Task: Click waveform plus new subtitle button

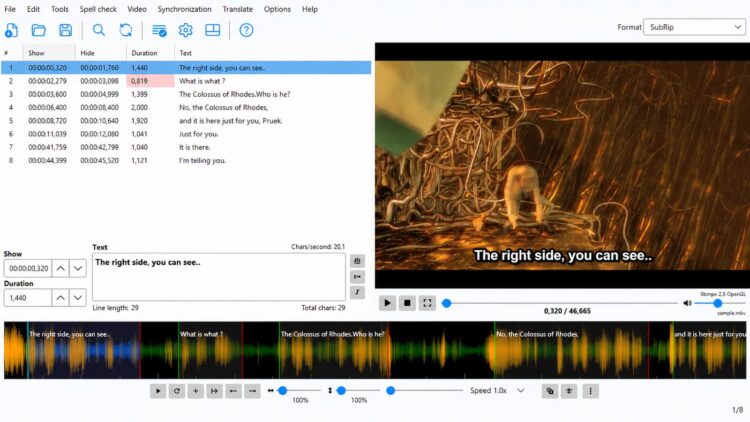Action: (196, 391)
